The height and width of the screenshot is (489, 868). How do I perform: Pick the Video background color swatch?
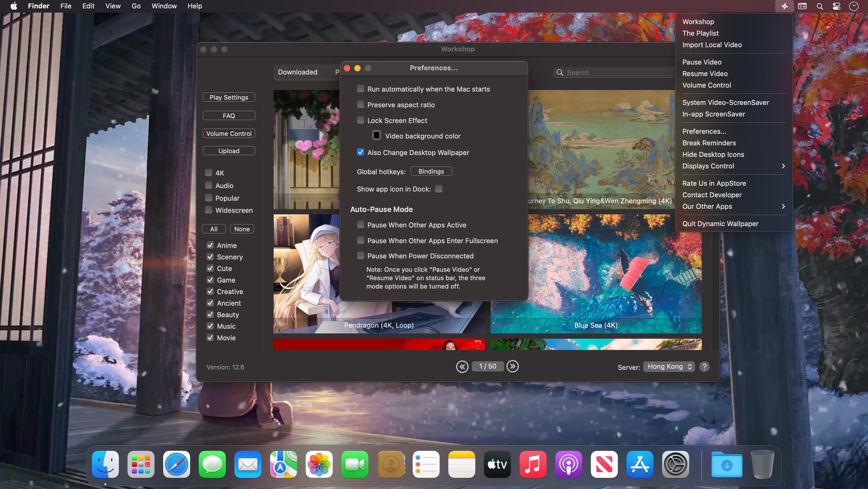click(x=377, y=136)
